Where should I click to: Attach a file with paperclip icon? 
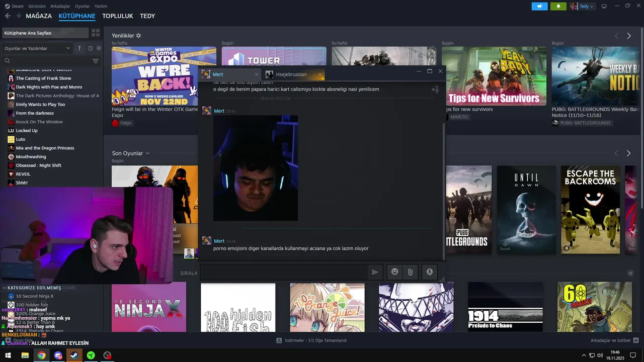(410, 272)
